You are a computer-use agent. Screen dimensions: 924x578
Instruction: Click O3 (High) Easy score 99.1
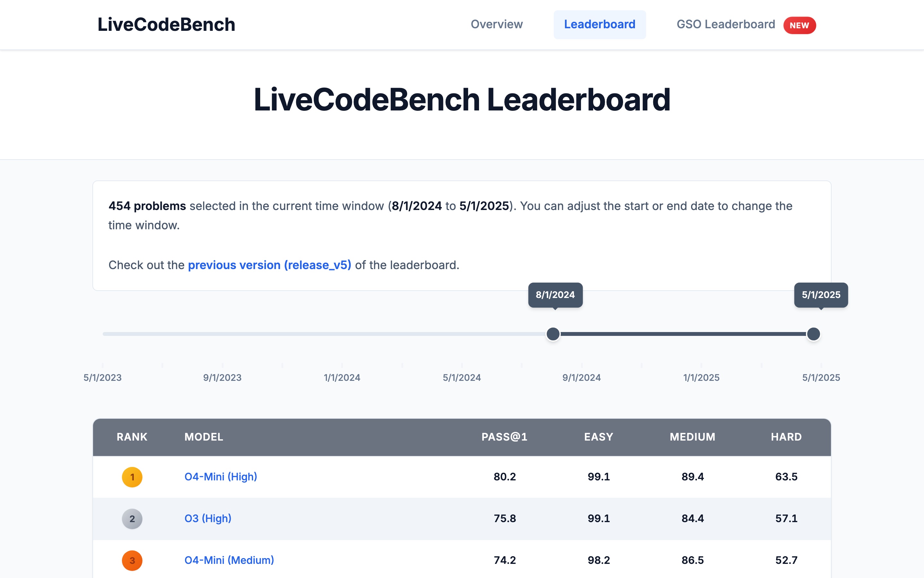coord(599,518)
